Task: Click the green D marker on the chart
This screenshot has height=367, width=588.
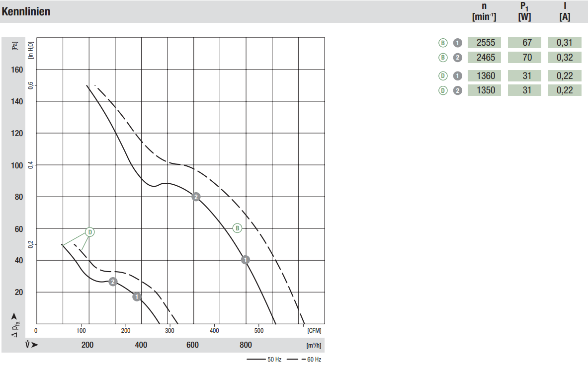Action: point(89,232)
